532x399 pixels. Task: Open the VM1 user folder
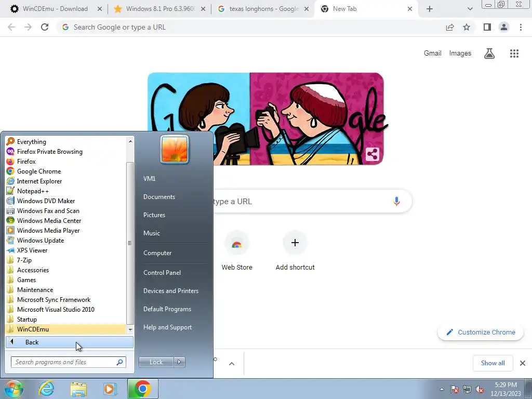click(149, 179)
